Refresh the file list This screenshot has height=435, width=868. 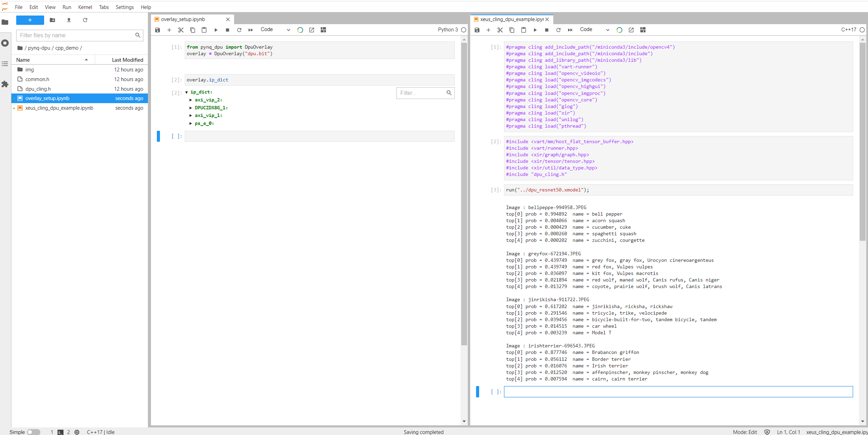pos(85,20)
